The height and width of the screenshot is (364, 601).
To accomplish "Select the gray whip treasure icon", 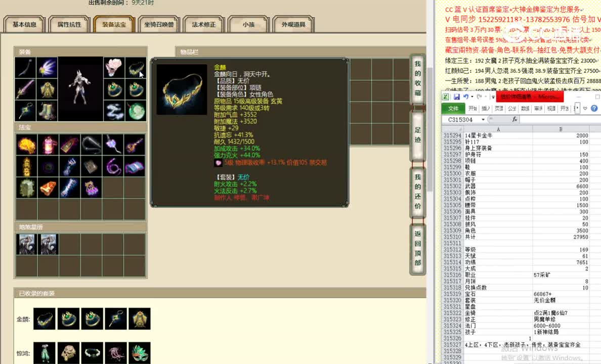I will point(91,145).
